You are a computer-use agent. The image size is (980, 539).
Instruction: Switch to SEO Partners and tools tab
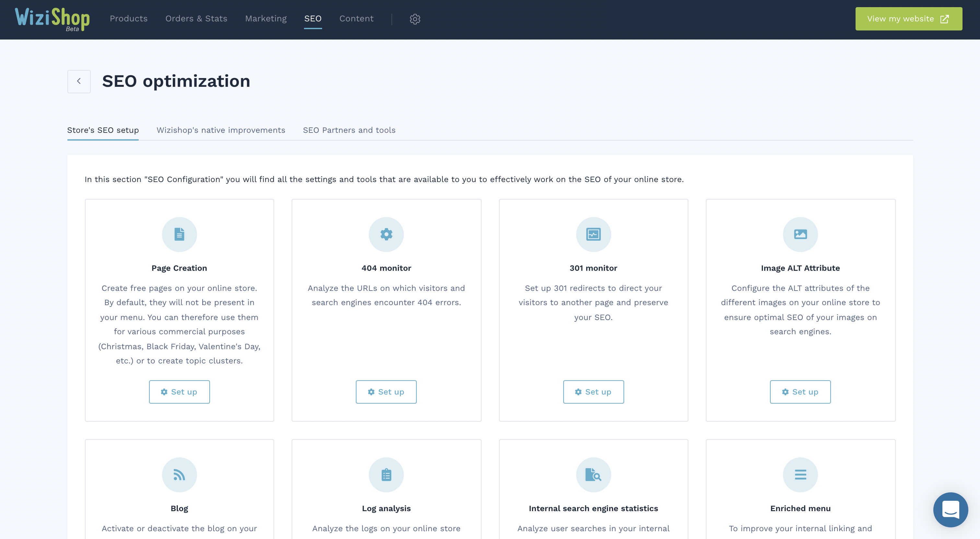[x=349, y=130]
